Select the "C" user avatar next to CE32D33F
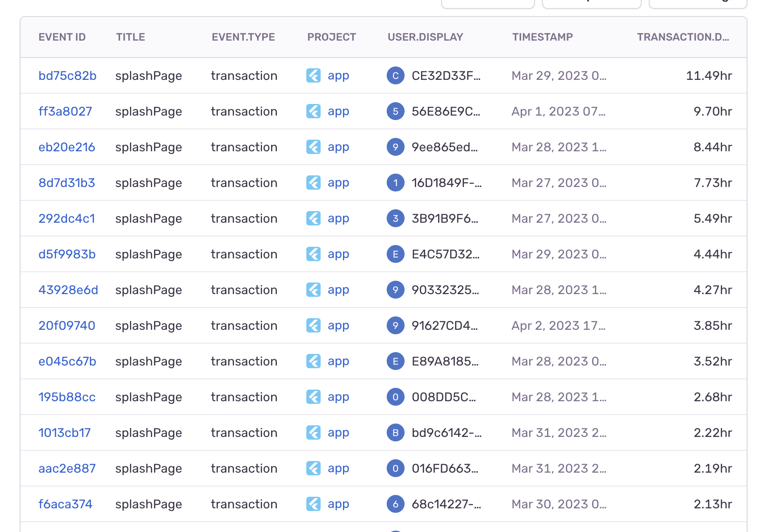This screenshot has height=532, width=760. click(x=395, y=75)
